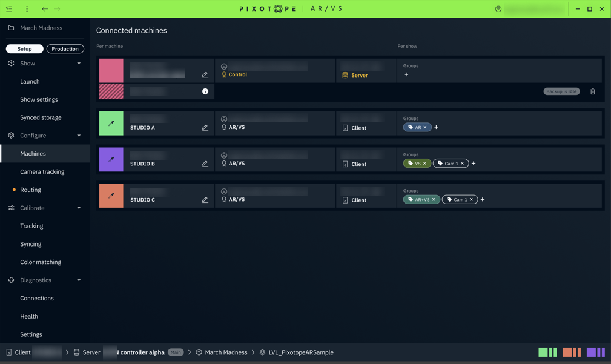The image size is (611, 364).
Task: Click the sidebar collapse icon in title bar
Action: coord(9,9)
